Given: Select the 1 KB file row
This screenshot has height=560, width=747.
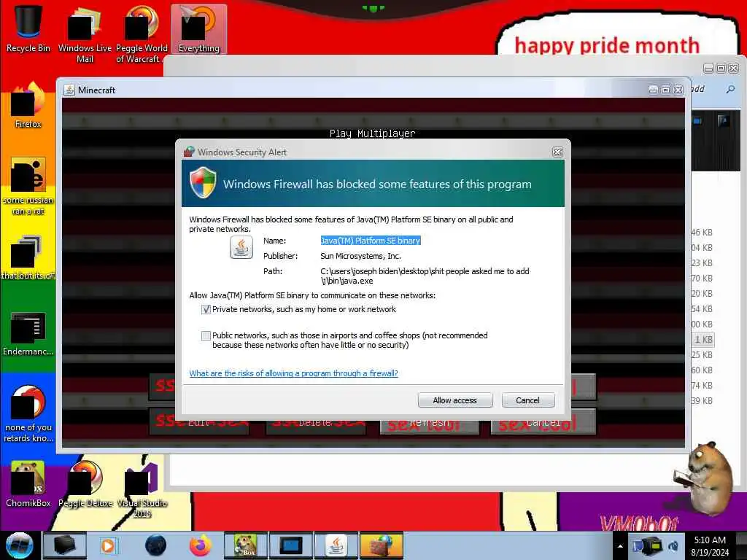Looking at the screenshot, I should point(703,340).
